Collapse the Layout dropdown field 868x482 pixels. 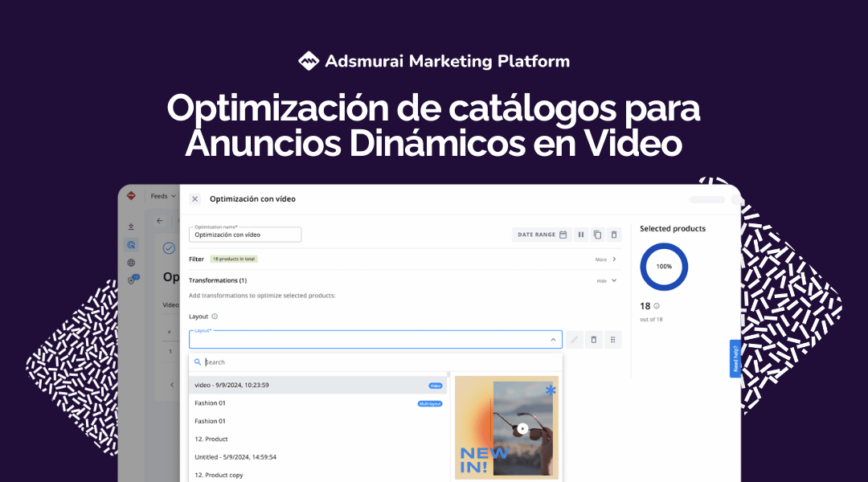point(375,339)
